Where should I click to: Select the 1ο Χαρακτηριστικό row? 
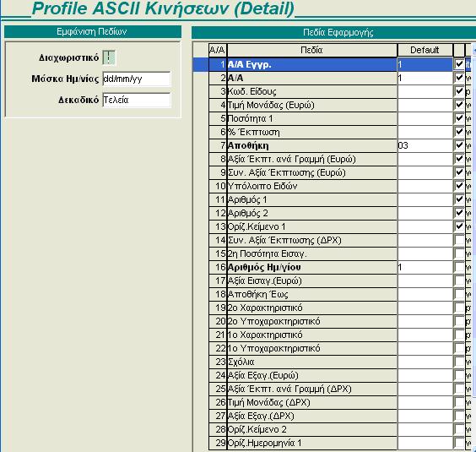tap(312, 335)
